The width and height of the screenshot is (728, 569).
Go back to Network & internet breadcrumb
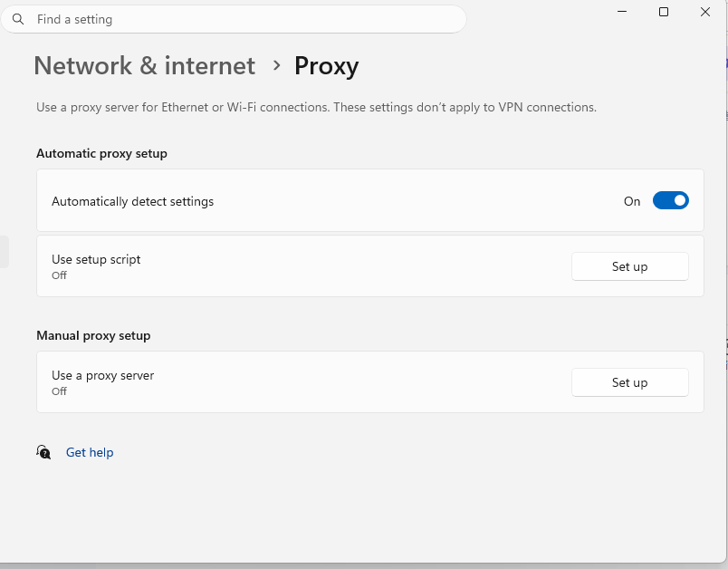pos(144,65)
